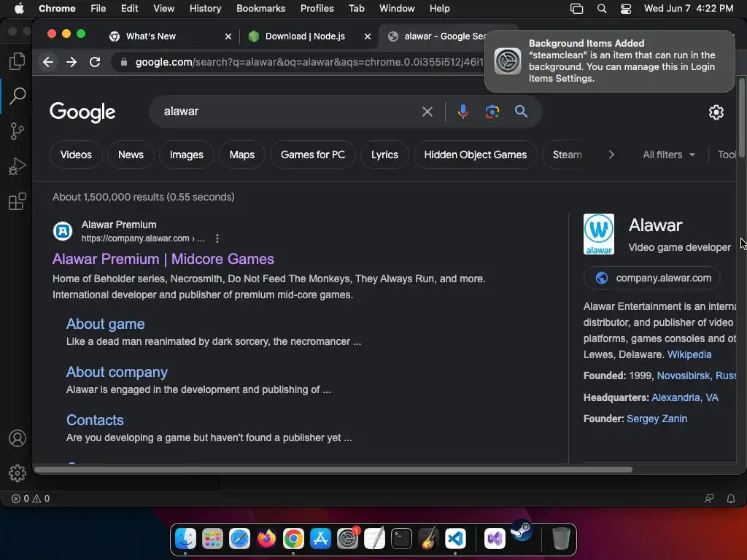Open Google Lens image search icon
The height and width of the screenshot is (560, 747).
coord(492,112)
